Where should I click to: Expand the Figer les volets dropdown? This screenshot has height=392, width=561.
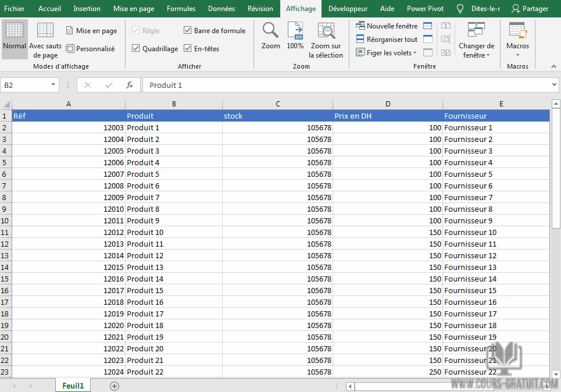pyautogui.click(x=387, y=53)
